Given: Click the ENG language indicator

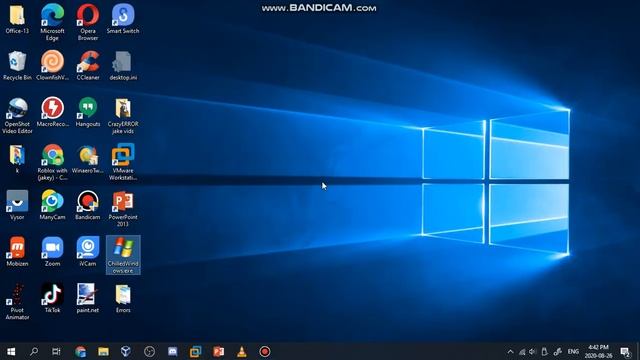Looking at the screenshot, I should pos(573,351).
